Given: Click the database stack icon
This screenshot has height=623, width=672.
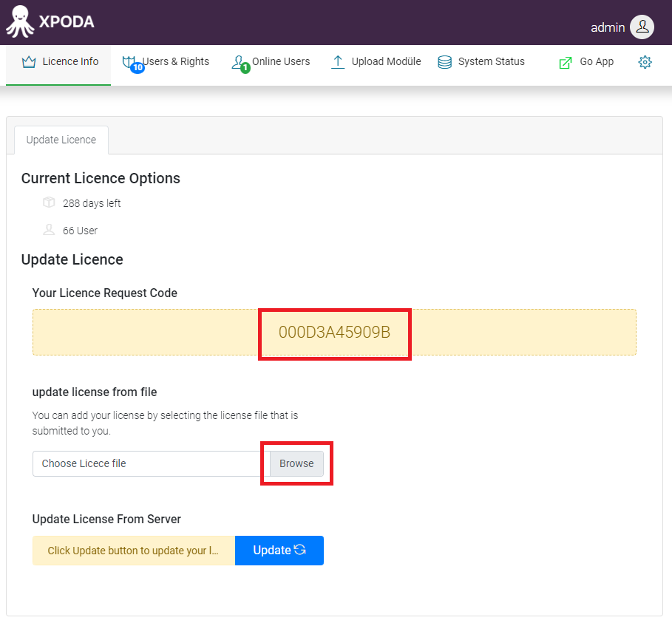Looking at the screenshot, I should pos(444,62).
